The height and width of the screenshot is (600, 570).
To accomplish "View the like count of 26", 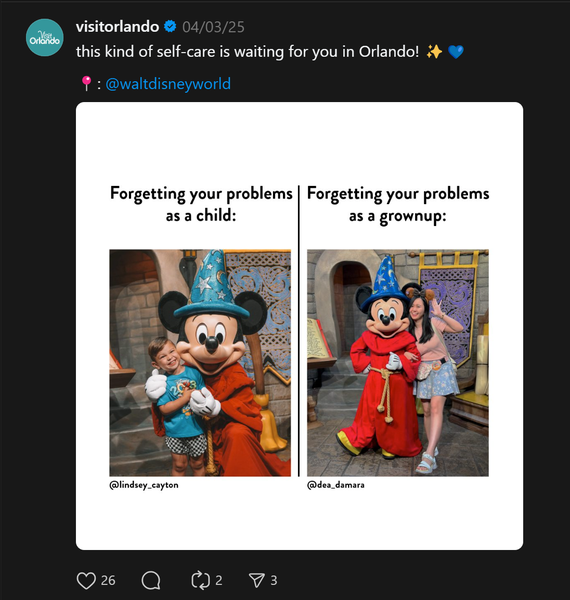I will tap(108, 580).
